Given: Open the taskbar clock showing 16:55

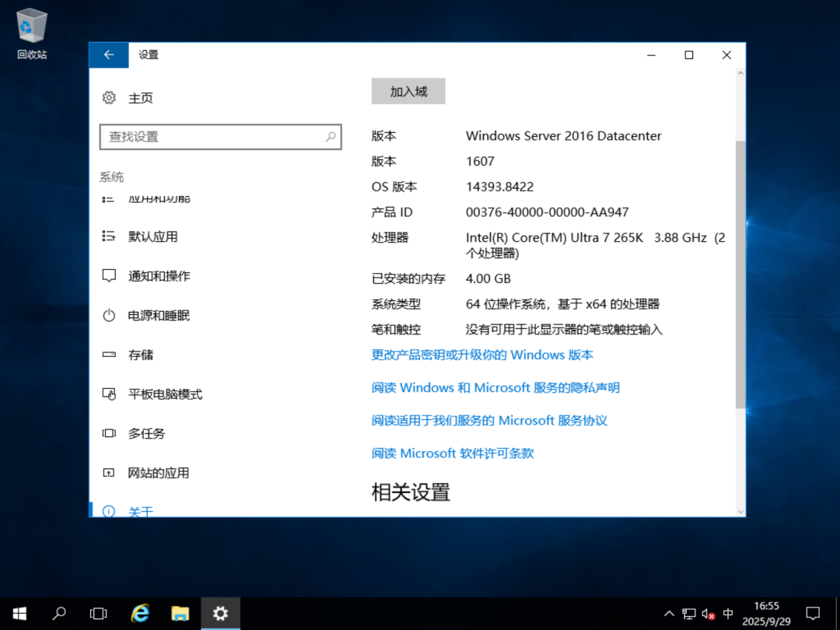Looking at the screenshot, I should 766,614.
